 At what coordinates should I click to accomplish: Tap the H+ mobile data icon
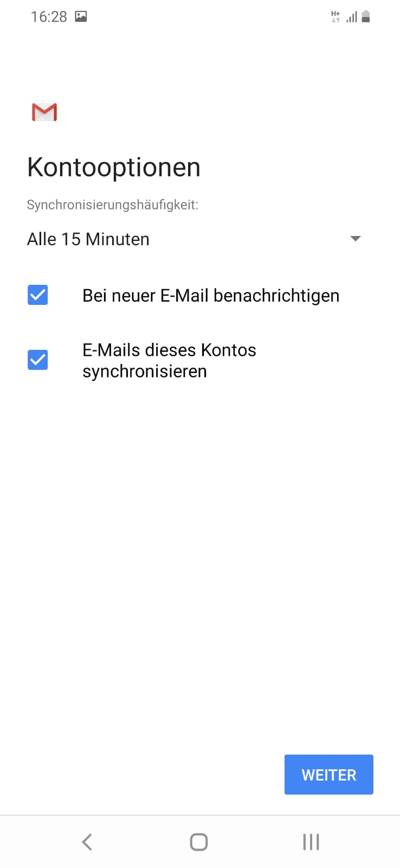point(336,17)
